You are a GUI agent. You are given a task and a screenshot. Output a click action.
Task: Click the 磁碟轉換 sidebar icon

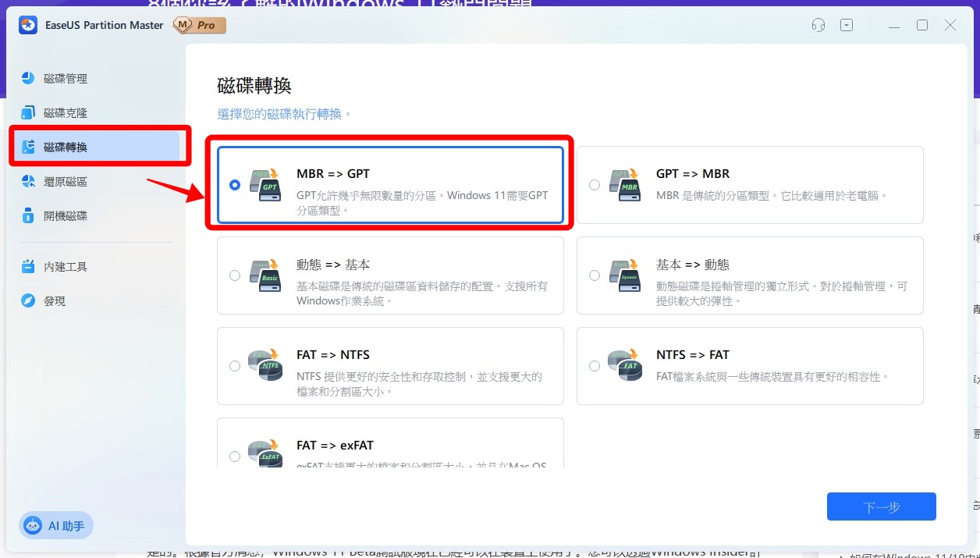[x=28, y=147]
